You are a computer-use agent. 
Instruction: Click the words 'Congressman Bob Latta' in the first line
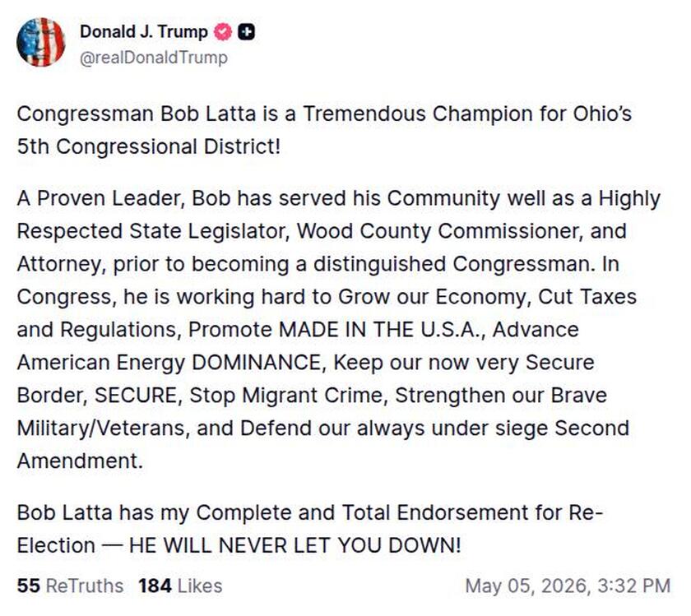[137, 114]
